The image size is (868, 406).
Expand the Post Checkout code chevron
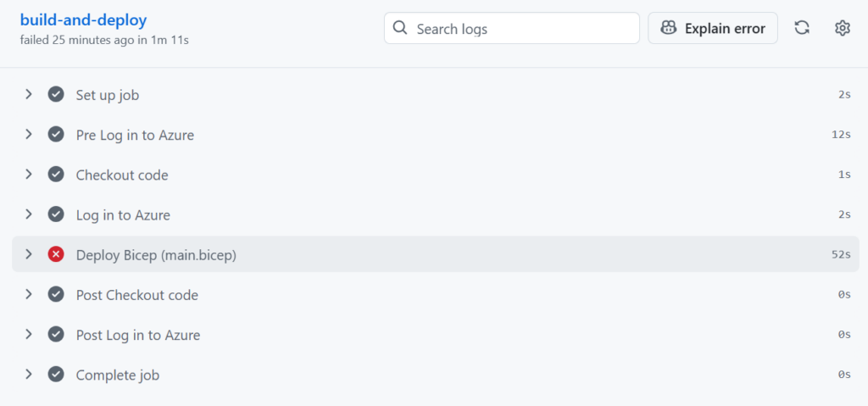(x=29, y=294)
